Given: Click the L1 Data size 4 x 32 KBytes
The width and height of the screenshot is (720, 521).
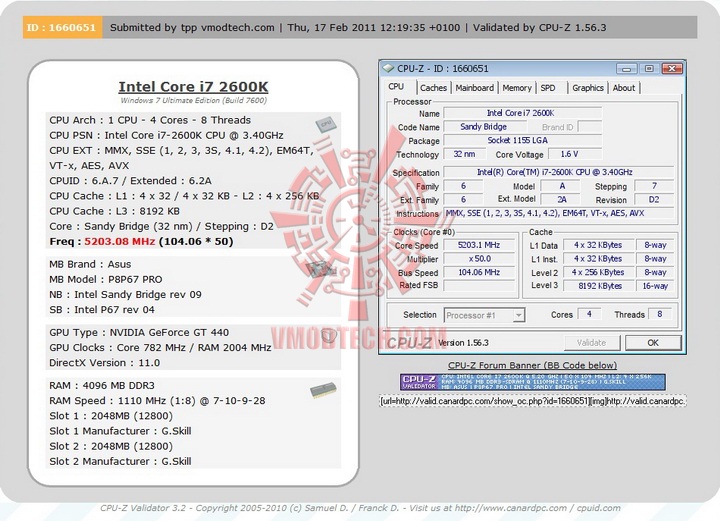Looking at the screenshot, I should pyautogui.click(x=598, y=245).
